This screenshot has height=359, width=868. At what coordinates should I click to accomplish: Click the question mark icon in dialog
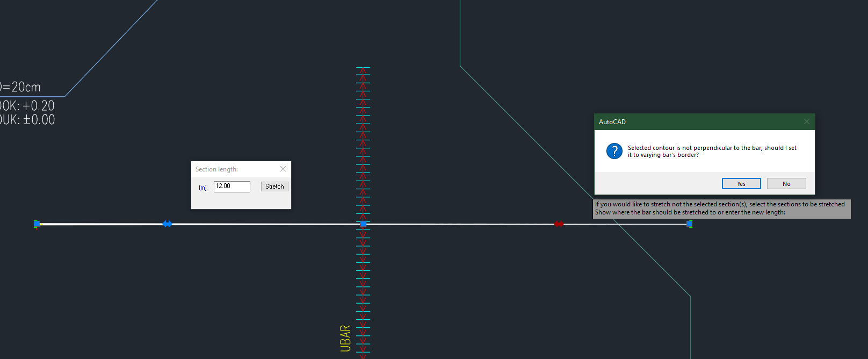click(614, 151)
